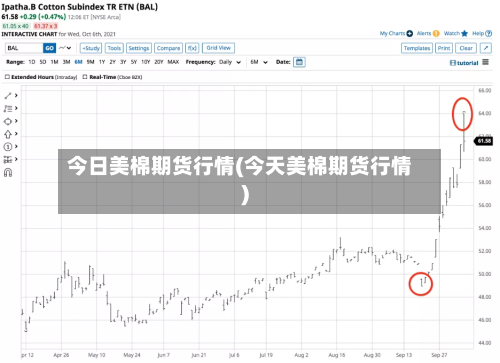
Task: Select the 3M range
Action: pyautogui.click(x=66, y=62)
